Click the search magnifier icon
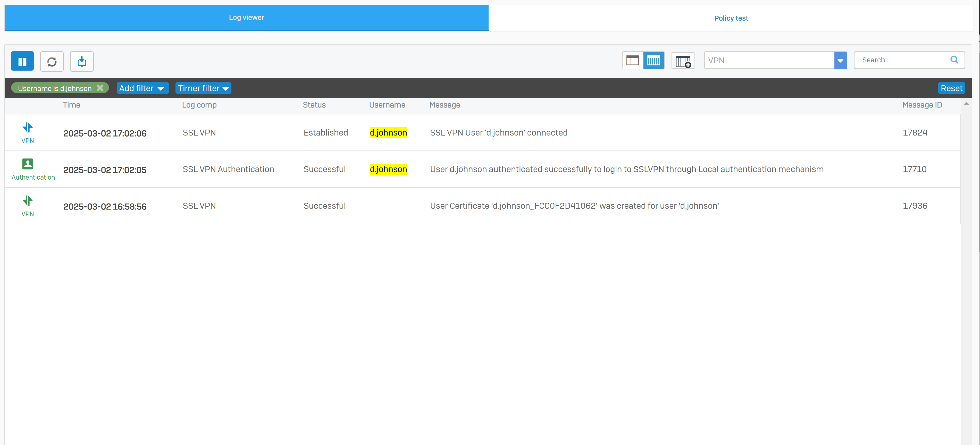 [x=954, y=60]
